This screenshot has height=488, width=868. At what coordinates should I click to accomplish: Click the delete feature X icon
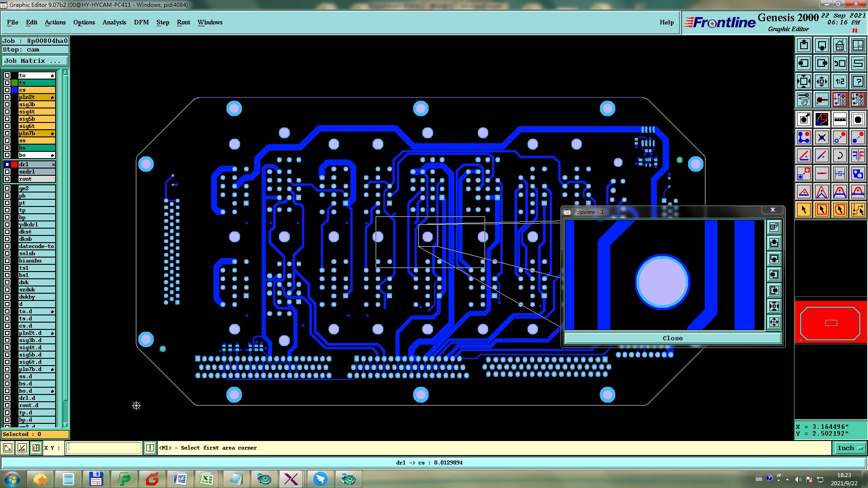(x=821, y=138)
